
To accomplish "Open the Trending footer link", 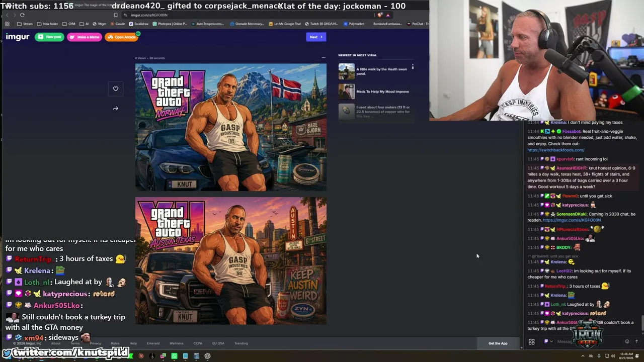I will pyautogui.click(x=241, y=343).
